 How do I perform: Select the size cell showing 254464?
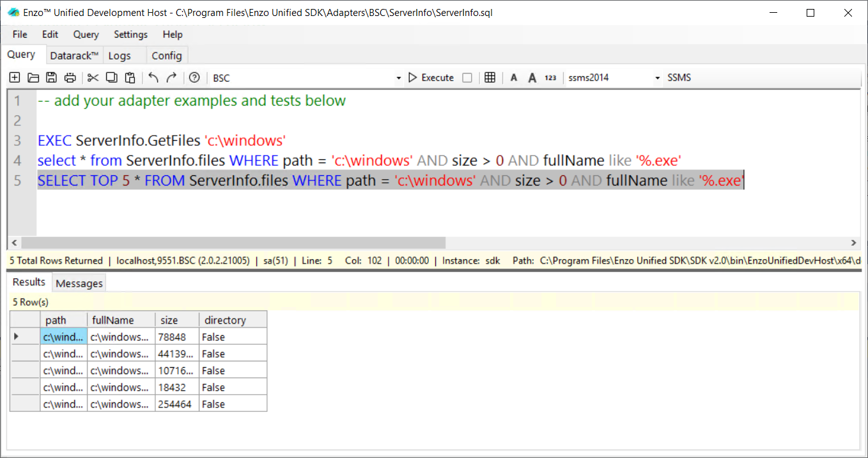point(177,404)
